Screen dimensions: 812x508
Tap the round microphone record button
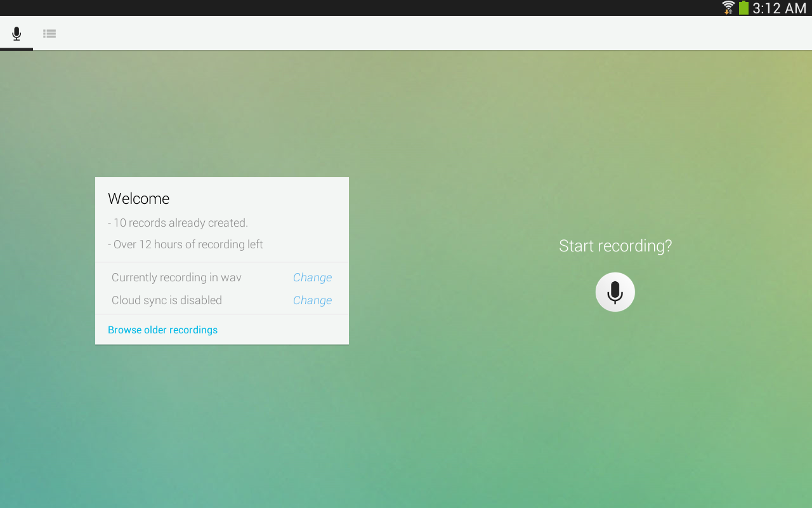(x=615, y=292)
